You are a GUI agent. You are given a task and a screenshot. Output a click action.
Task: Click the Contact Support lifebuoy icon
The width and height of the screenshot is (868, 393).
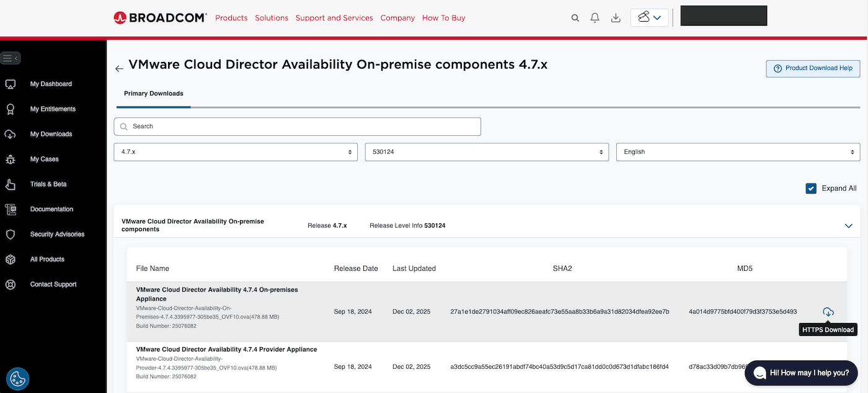10,285
